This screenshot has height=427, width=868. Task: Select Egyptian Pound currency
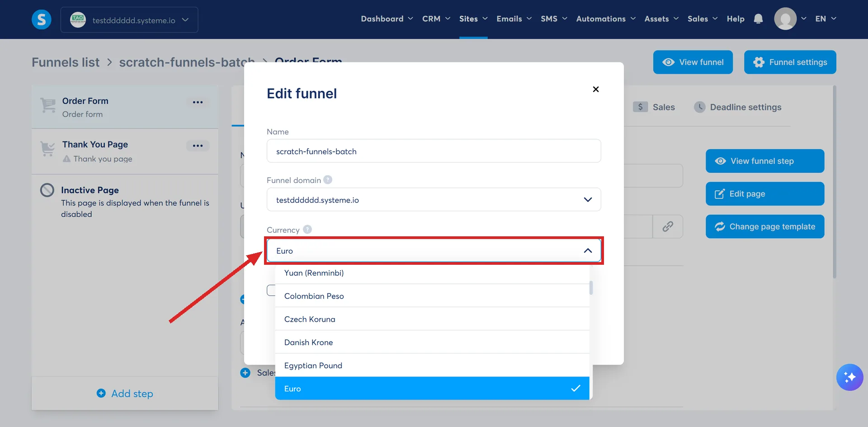click(x=432, y=365)
